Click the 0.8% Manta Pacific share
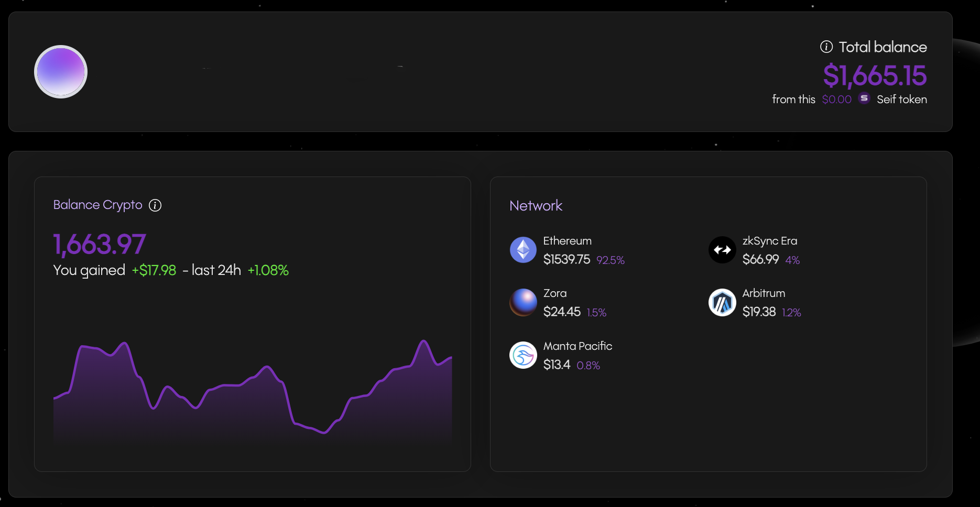Viewport: 980px width, 507px height. click(x=588, y=366)
